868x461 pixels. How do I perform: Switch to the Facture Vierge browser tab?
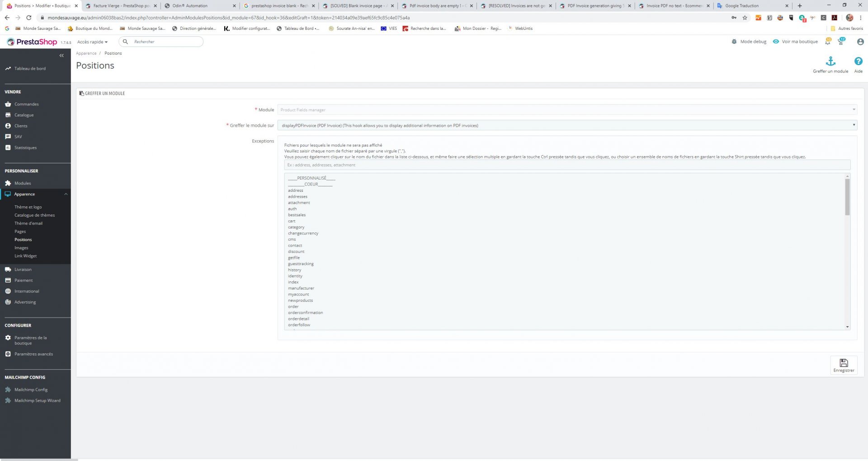pyautogui.click(x=121, y=6)
